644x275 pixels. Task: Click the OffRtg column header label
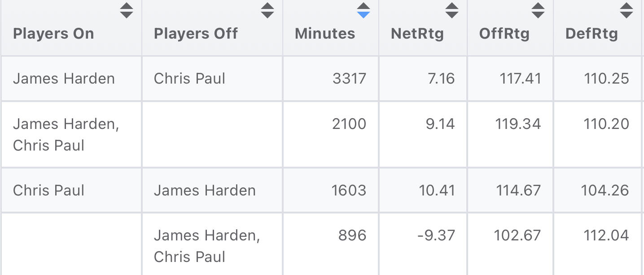tap(504, 34)
